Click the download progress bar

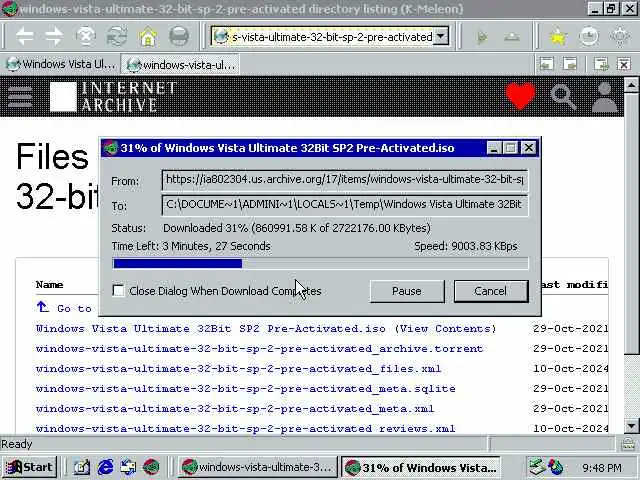320,263
